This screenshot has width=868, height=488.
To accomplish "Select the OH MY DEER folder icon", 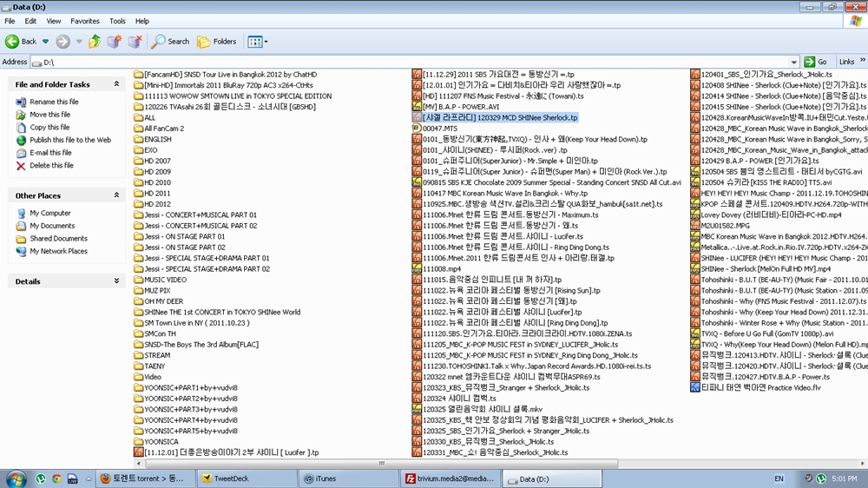I will pyautogui.click(x=138, y=301).
